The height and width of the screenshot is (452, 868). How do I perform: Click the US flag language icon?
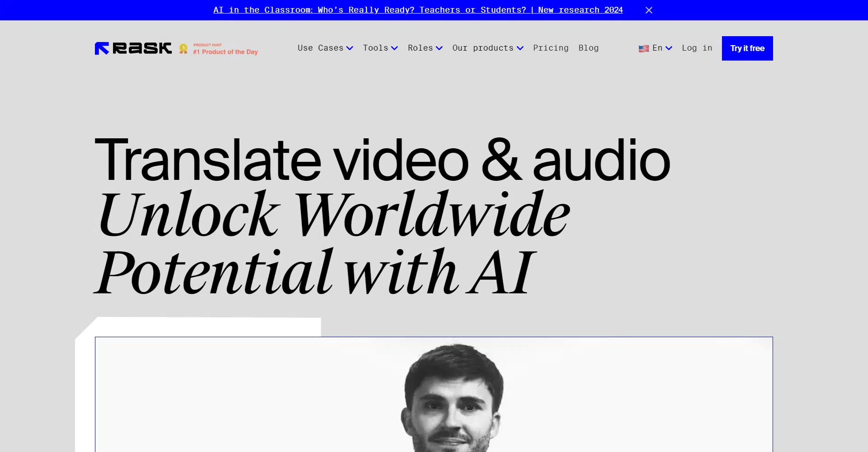tap(644, 48)
